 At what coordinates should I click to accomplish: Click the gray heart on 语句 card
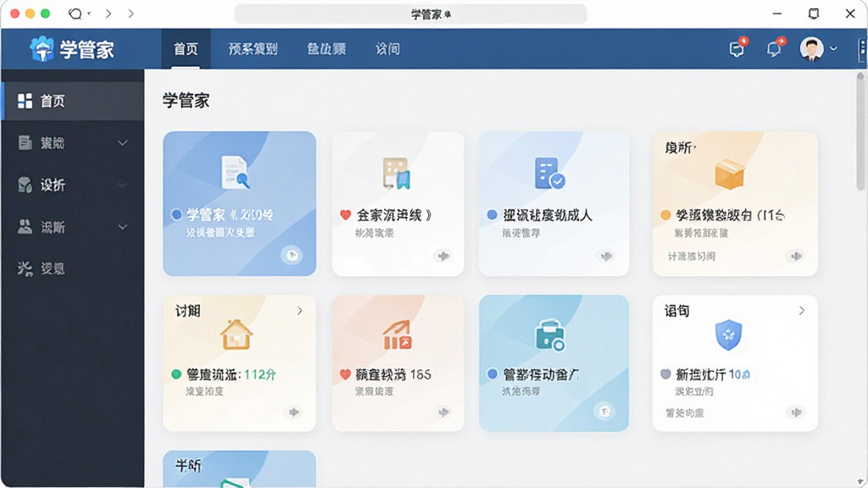(666, 374)
